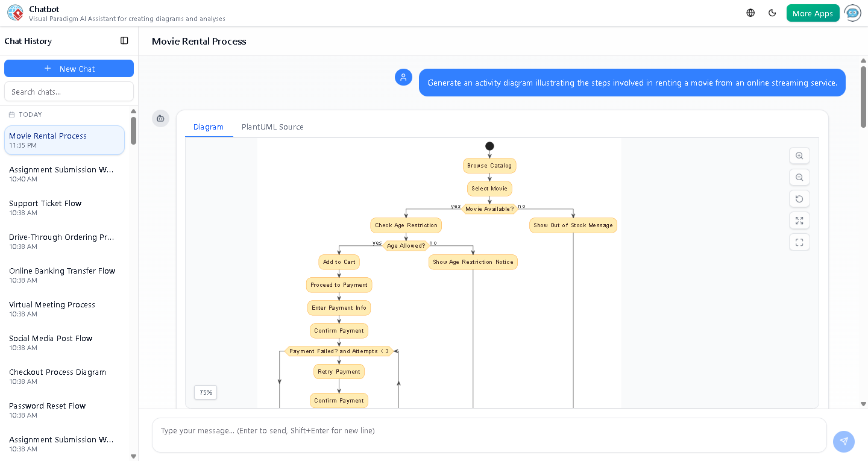Click the bot icon beside the diagram card
This screenshot has height=461, width=868.
pyautogui.click(x=160, y=119)
